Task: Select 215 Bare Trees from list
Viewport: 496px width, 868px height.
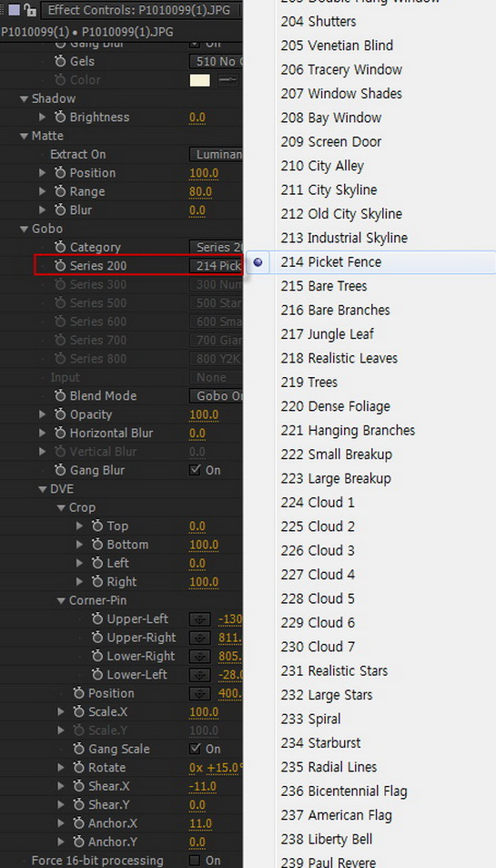Action: click(x=324, y=286)
